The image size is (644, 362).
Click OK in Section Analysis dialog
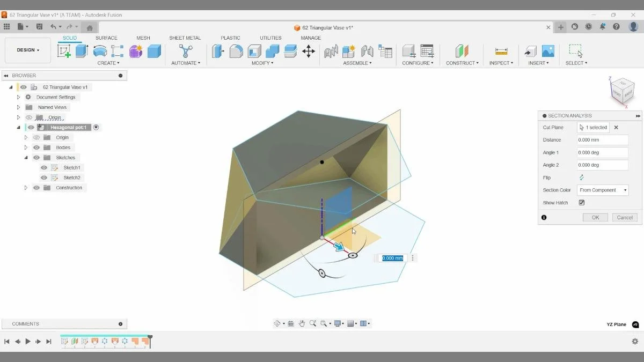pos(595,217)
